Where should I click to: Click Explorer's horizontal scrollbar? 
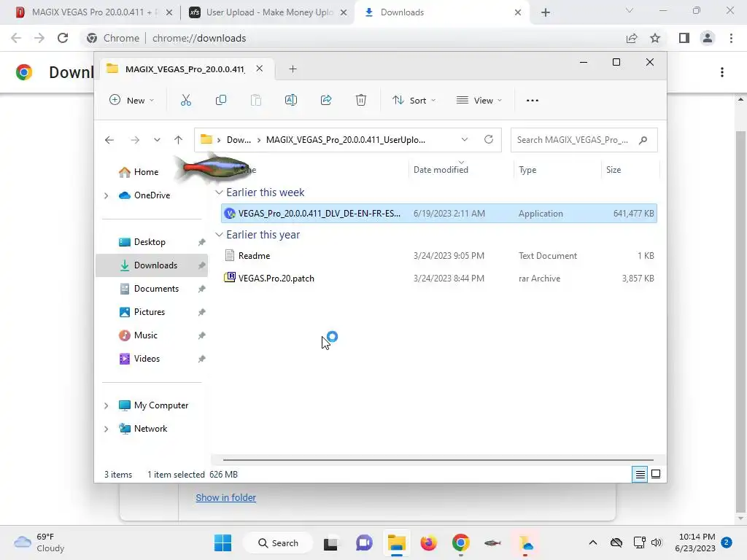tap(438, 460)
